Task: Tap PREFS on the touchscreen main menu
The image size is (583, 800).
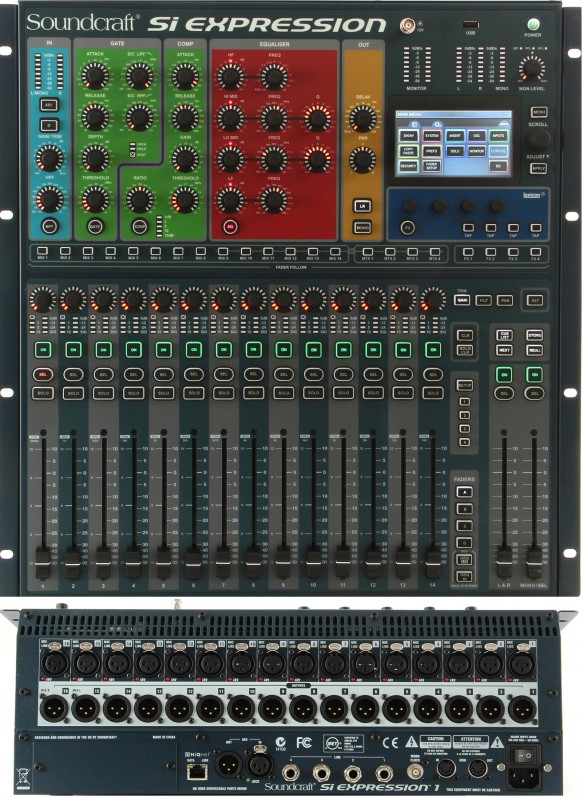Action: 432,151
